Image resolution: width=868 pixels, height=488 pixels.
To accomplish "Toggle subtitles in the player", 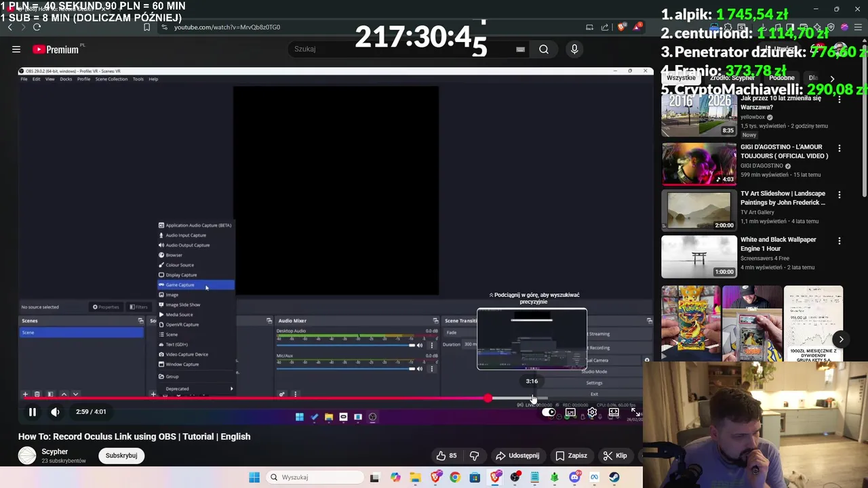I will [x=570, y=412].
